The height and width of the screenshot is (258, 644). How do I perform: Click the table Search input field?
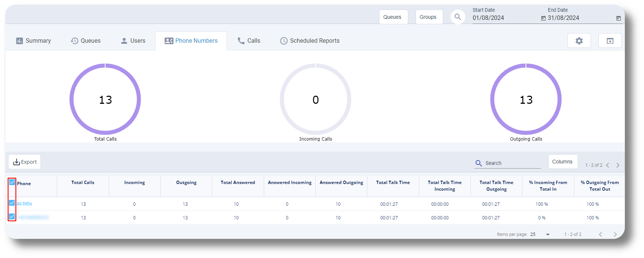click(512, 163)
